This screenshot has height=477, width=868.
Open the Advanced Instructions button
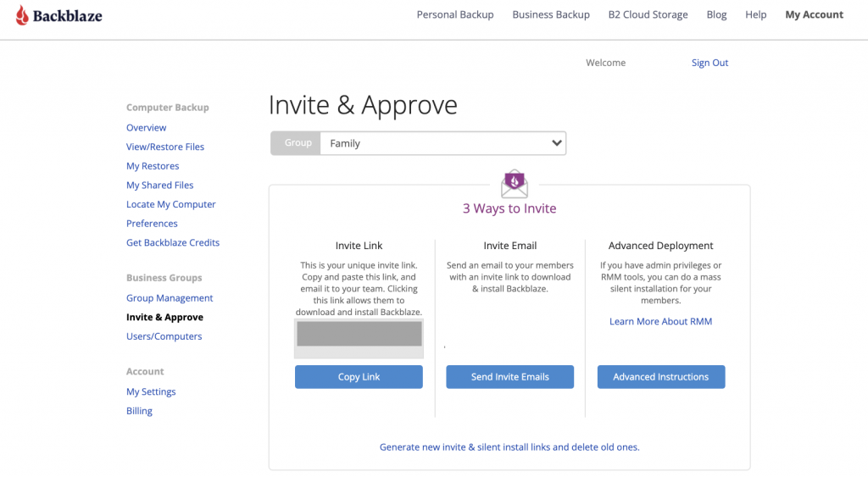point(661,377)
